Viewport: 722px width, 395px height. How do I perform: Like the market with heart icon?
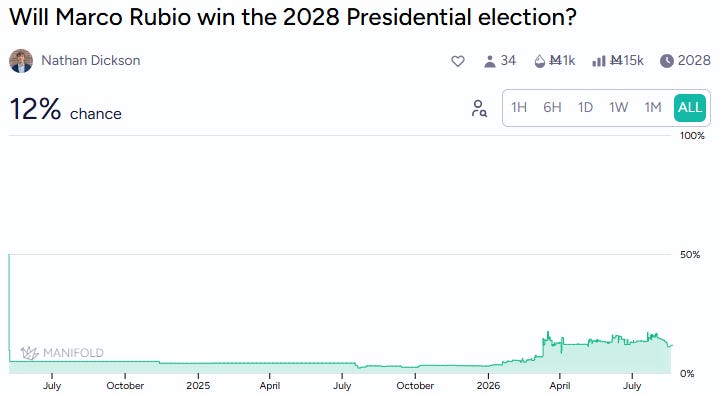(457, 61)
